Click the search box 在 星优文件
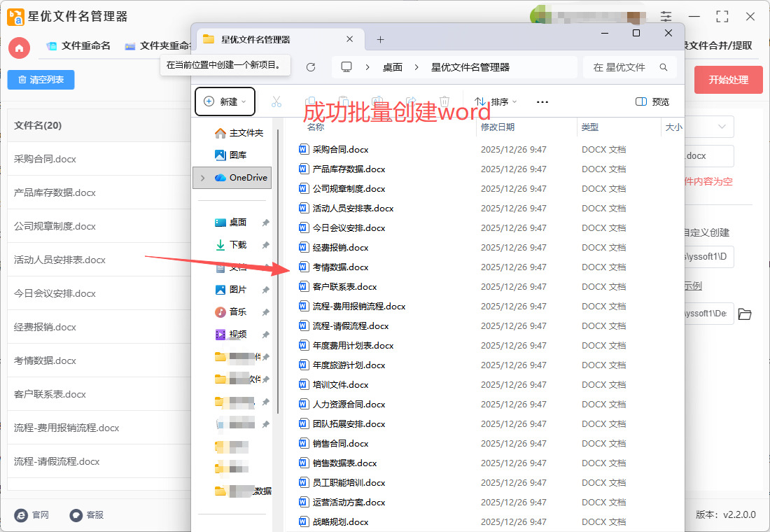 (629, 67)
